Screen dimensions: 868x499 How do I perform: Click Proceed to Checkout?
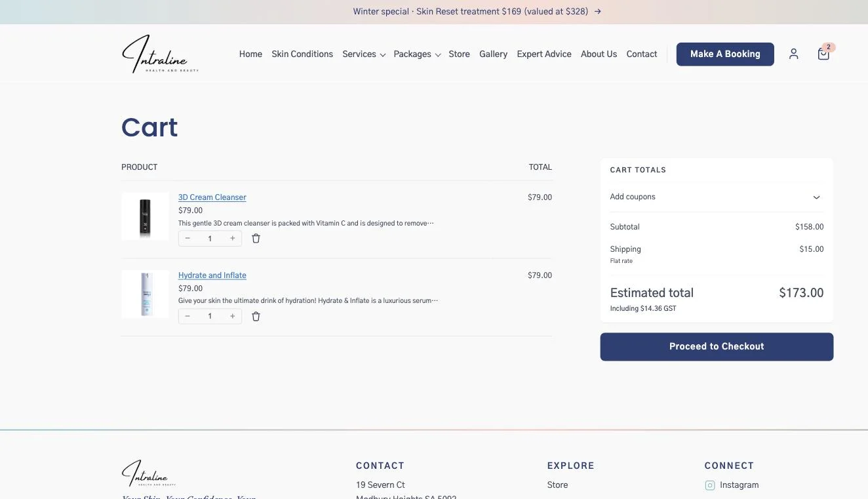coord(717,346)
